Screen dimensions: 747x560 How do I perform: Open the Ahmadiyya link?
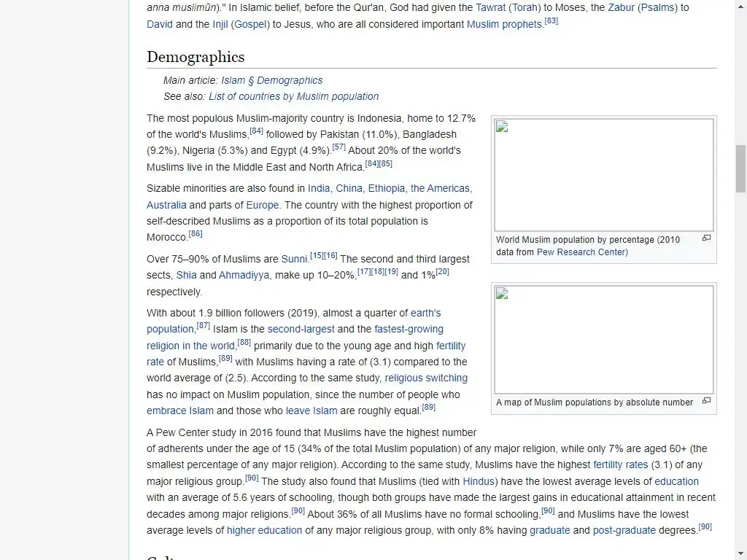[244, 275]
